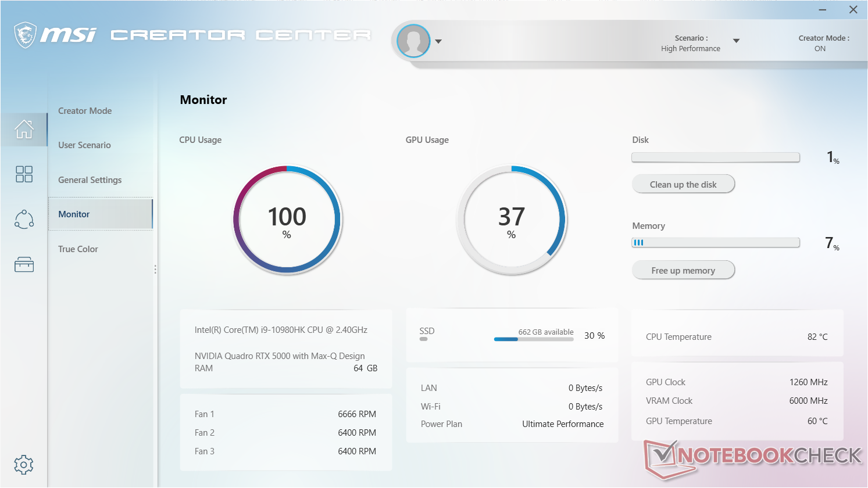This screenshot has height=488, width=868.
Task: Click the SSD available space bar
Action: pyautogui.click(x=534, y=339)
